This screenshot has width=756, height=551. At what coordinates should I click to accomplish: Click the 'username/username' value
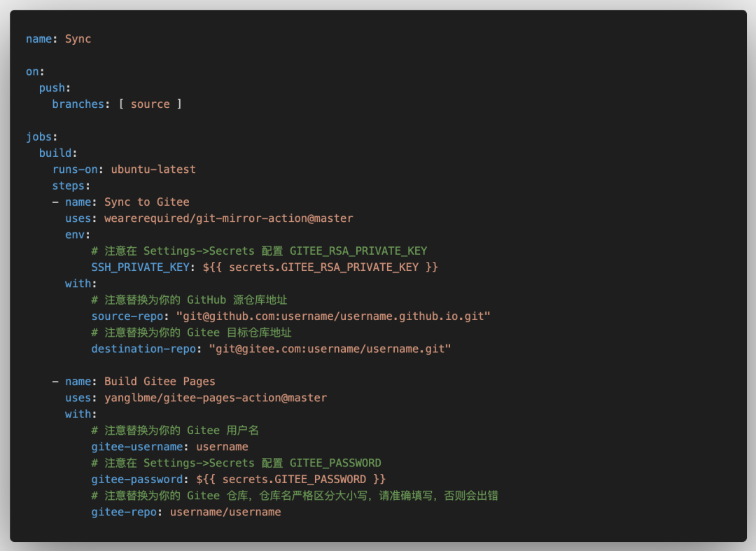[225, 512]
